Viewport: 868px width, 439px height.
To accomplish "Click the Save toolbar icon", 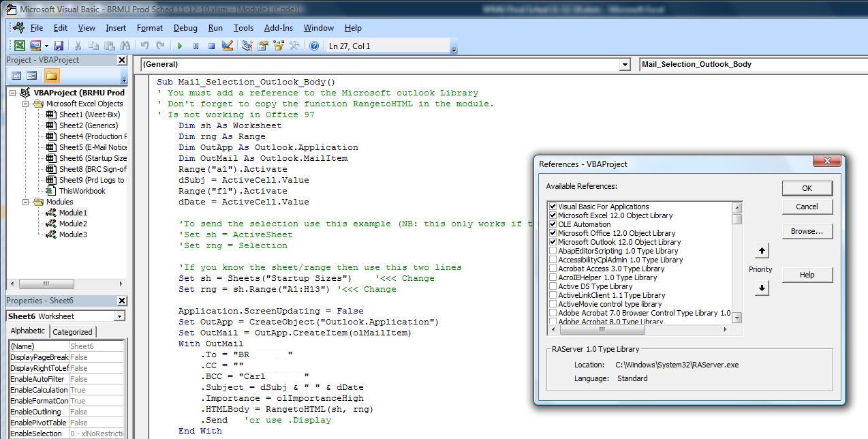I will 59,46.
